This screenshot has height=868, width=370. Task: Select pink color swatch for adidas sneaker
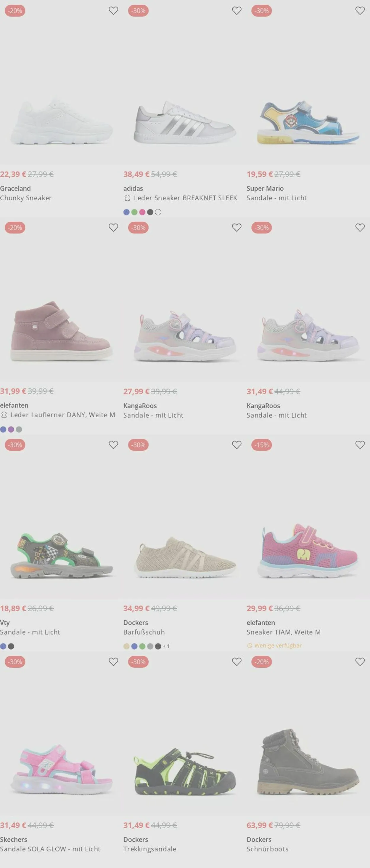tap(142, 212)
